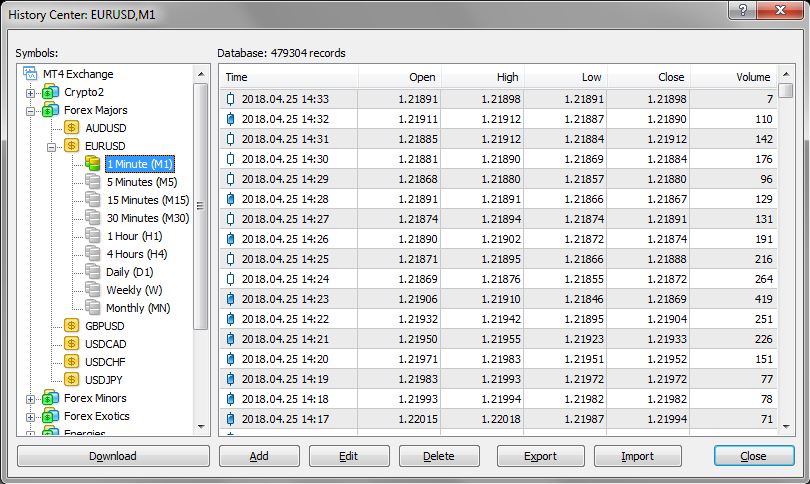Select the 4 Hours (H4) timeframe
Image resolution: width=810 pixels, height=484 pixels.
pyautogui.click(x=137, y=254)
